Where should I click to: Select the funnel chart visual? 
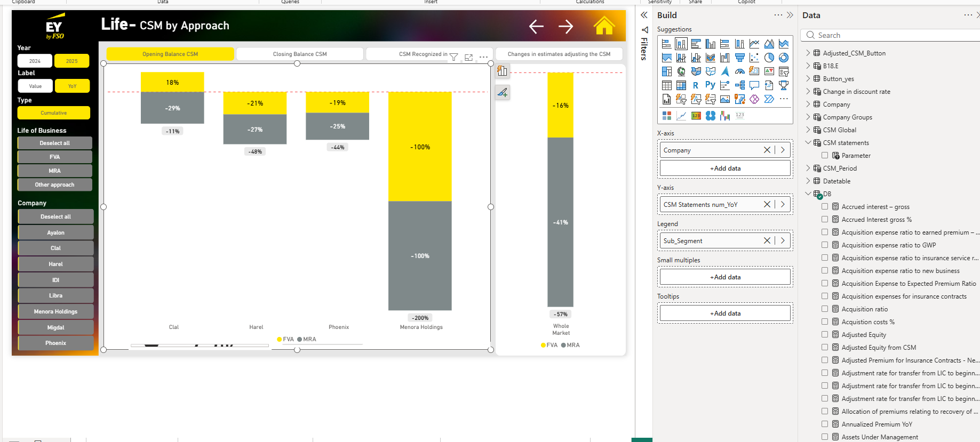point(739,58)
